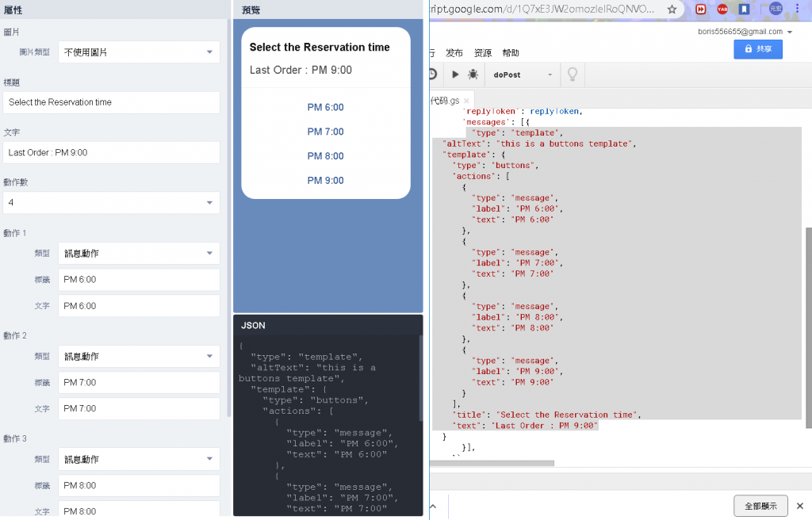Click the properties panel scrollbar
The height and width of the screenshot is (520, 812).
(229, 217)
